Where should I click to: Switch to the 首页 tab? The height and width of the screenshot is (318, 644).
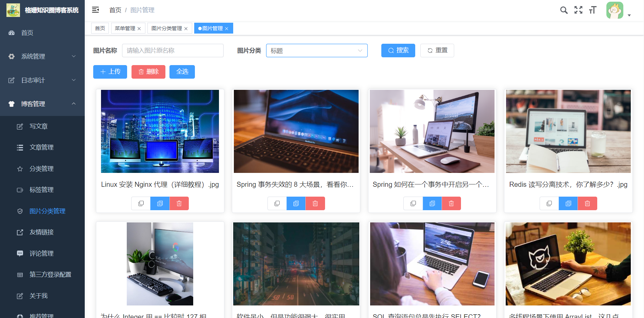tap(100, 28)
